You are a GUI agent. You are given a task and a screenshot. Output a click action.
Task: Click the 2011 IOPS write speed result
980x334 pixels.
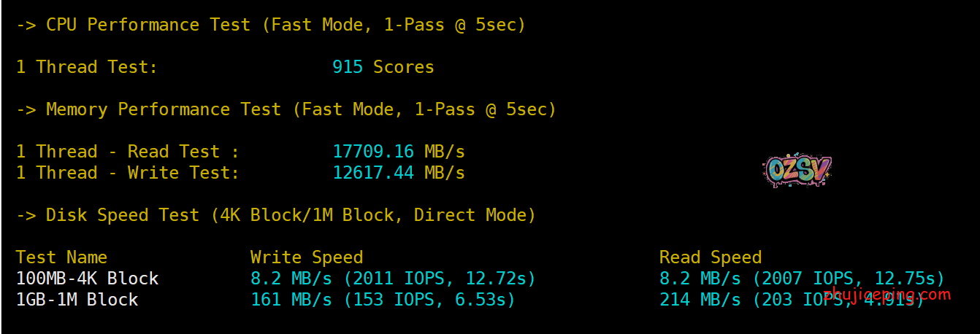393,279
